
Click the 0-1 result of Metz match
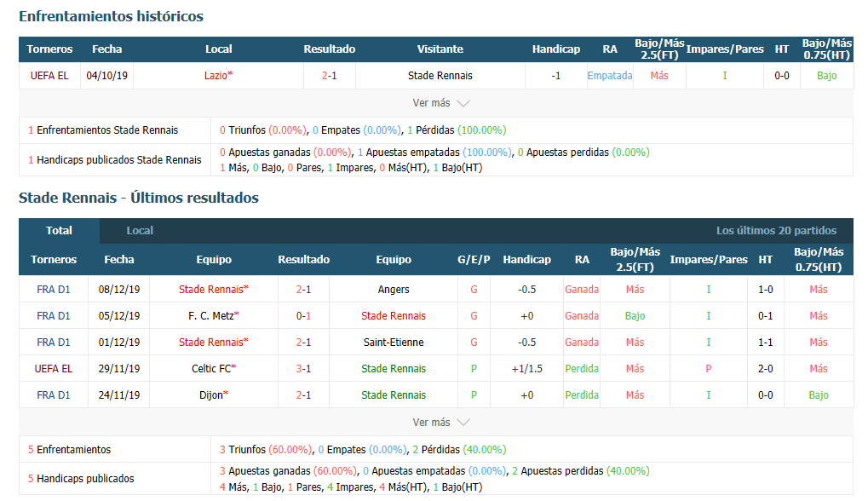pos(303,316)
